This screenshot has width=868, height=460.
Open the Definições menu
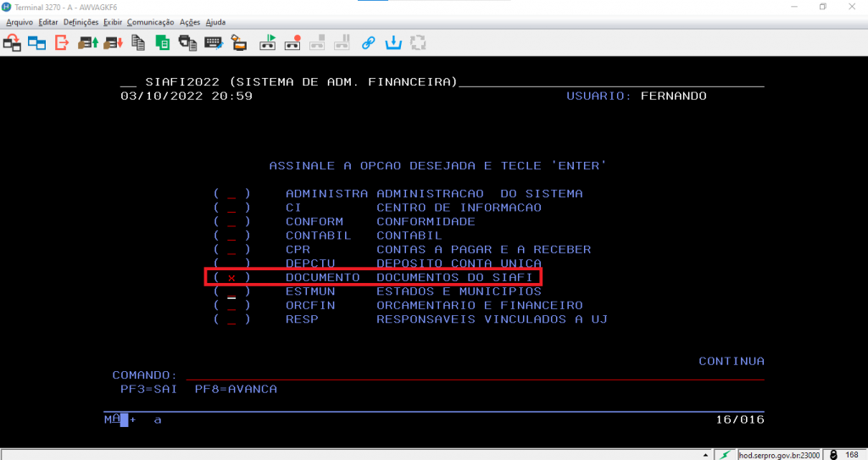coord(81,21)
